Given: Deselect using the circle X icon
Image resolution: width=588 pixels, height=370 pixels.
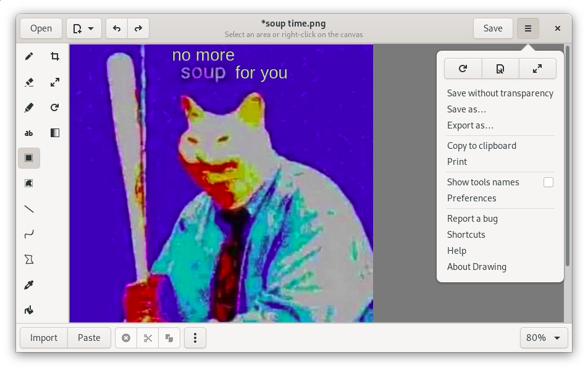Looking at the screenshot, I should [126, 338].
